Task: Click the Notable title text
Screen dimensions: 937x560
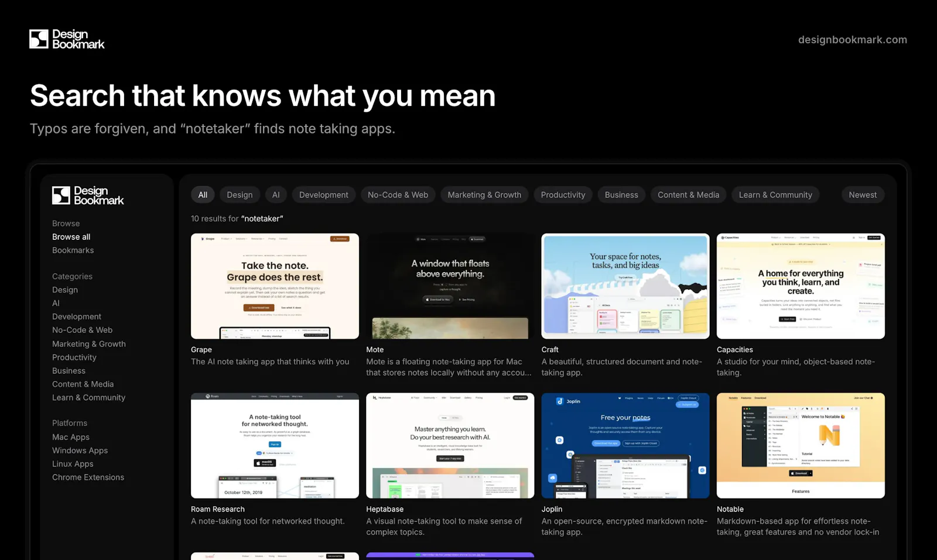Action: (730, 510)
